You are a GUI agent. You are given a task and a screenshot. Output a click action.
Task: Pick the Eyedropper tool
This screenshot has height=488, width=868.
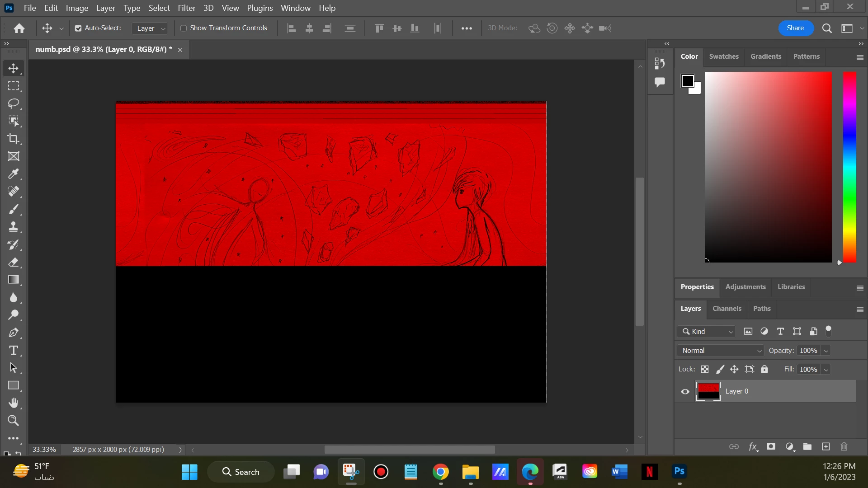[x=14, y=174]
